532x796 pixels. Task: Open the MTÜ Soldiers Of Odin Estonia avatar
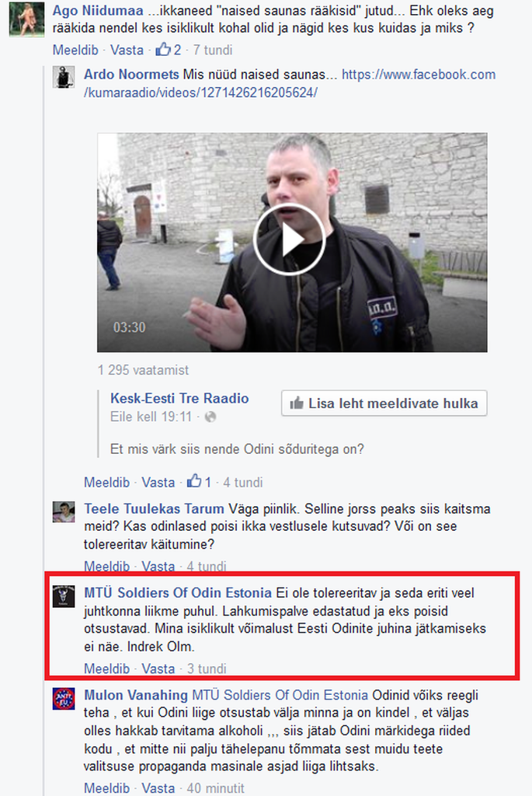(x=64, y=596)
